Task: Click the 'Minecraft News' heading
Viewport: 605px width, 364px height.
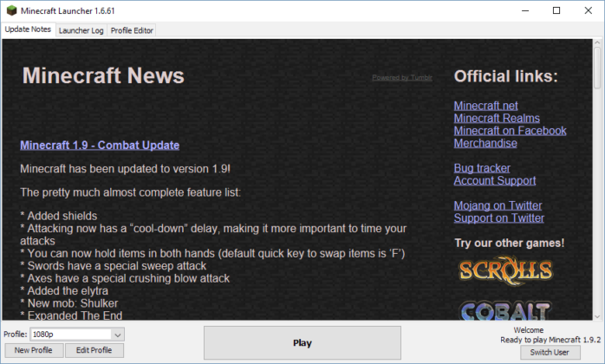Action: [103, 75]
